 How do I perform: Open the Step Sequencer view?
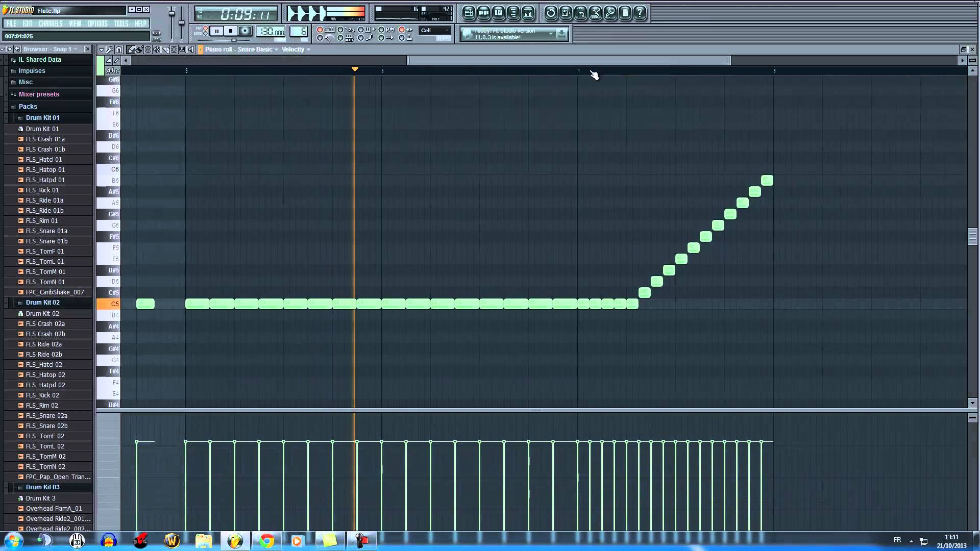tap(483, 13)
